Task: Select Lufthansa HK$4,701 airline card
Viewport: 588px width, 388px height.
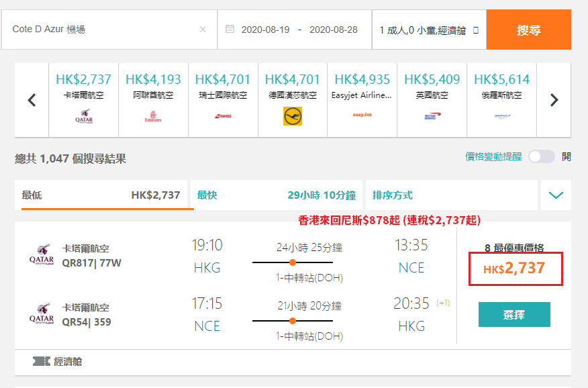Action: pyautogui.click(x=293, y=100)
